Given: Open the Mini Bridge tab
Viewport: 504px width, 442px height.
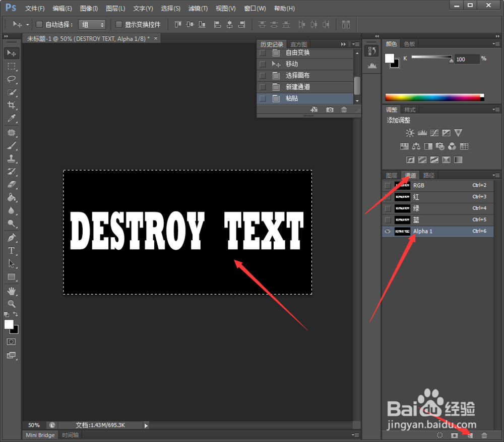Looking at the screenshot, I should coord(40,435).
